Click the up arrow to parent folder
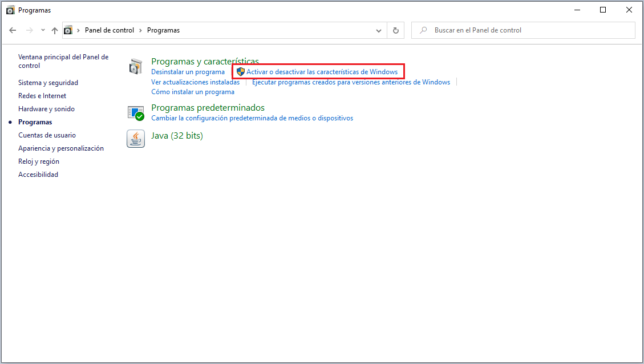 click(55, 30)
